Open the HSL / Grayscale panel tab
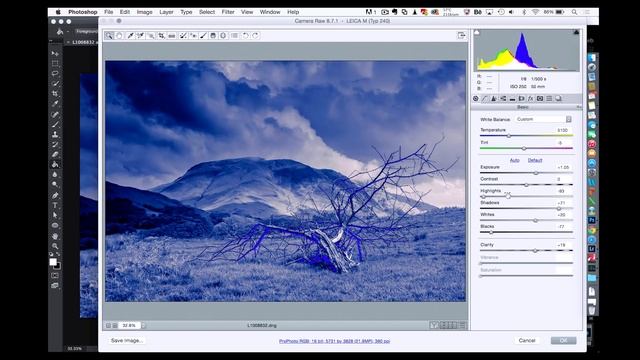Screen dimensions: 640x360 [503, 99]
